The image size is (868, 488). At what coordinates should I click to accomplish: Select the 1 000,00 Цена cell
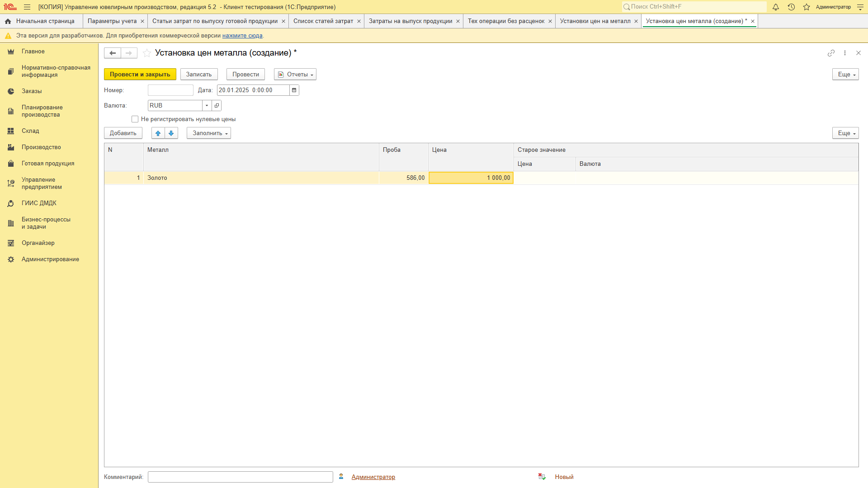[471, 178]
